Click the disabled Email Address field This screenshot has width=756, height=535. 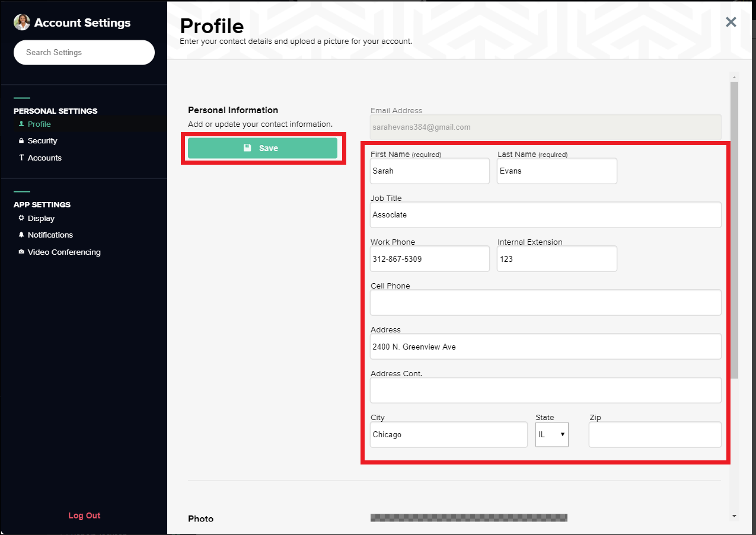546,127
